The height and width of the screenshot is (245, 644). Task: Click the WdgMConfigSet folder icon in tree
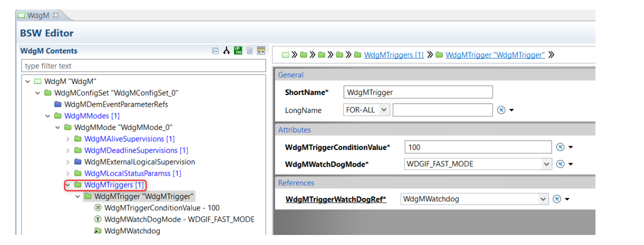coord(48,93)
